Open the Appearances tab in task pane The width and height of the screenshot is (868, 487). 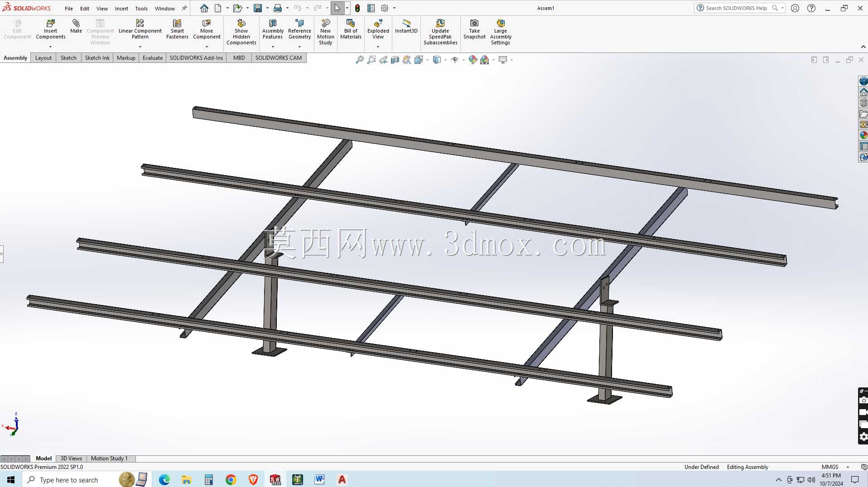(x=863, y=135)
